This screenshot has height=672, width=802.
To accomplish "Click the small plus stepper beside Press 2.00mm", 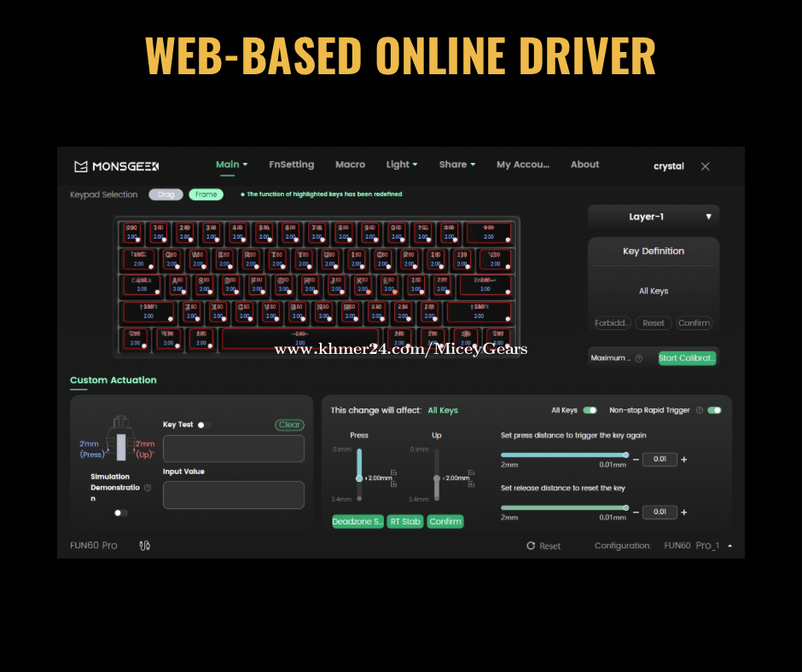I will coord(393,484).
